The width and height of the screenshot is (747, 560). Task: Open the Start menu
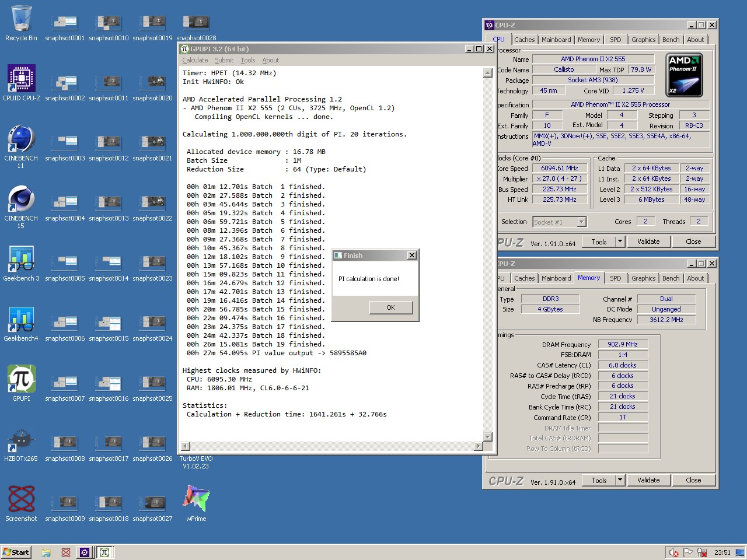(16, 552)
